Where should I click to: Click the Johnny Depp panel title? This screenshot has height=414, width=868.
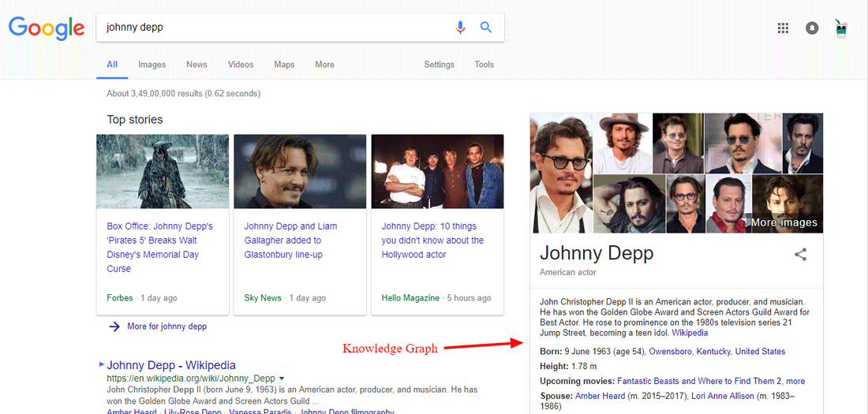coord(597,253)
